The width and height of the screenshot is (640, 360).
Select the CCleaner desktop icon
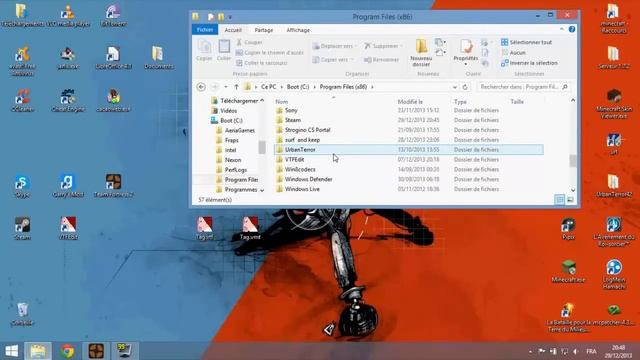coord(22,101)
